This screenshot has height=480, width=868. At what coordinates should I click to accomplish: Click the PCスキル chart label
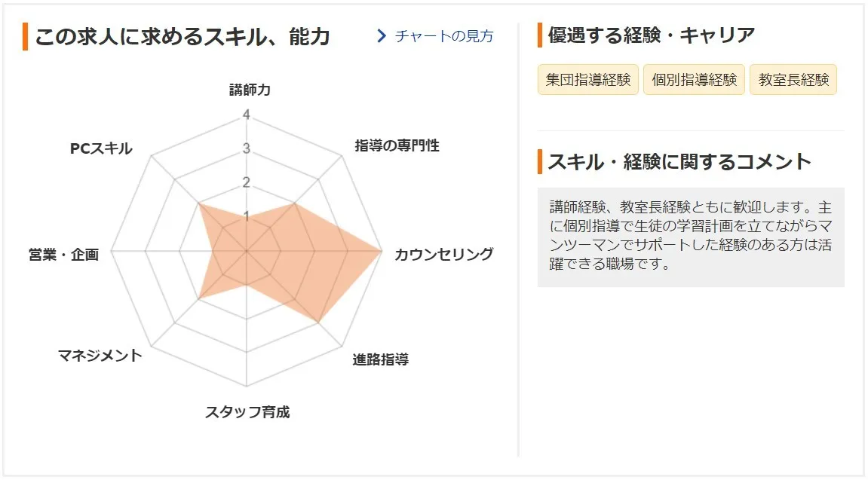point(101,148)
